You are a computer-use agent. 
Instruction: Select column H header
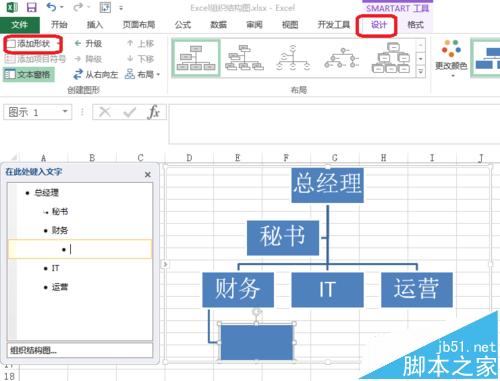coord(383,158)
